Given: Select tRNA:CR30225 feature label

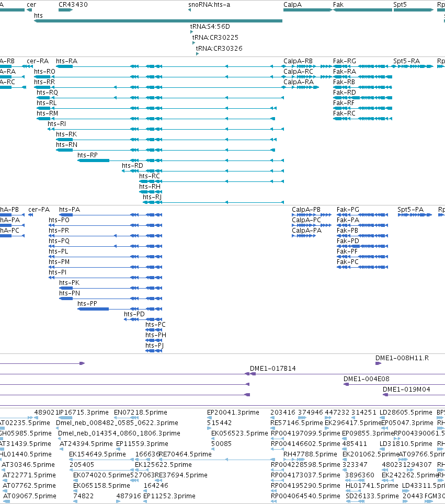Looking at the screenshot, I should pyautogui.click(x=215, y=38).
